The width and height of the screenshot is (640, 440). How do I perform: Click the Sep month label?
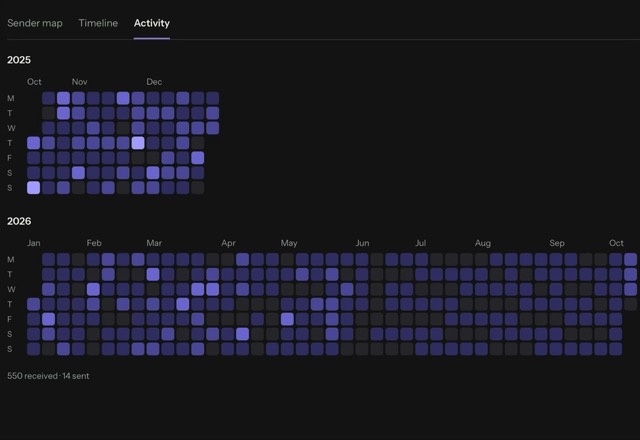[x=557, y=243]
